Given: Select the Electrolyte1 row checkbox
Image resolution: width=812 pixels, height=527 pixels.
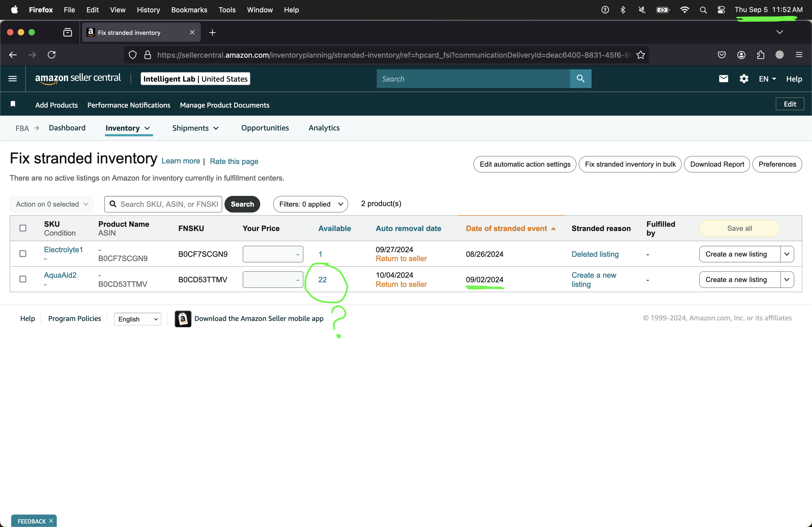Looking at the screenshot, I should [x=23, y=254].
